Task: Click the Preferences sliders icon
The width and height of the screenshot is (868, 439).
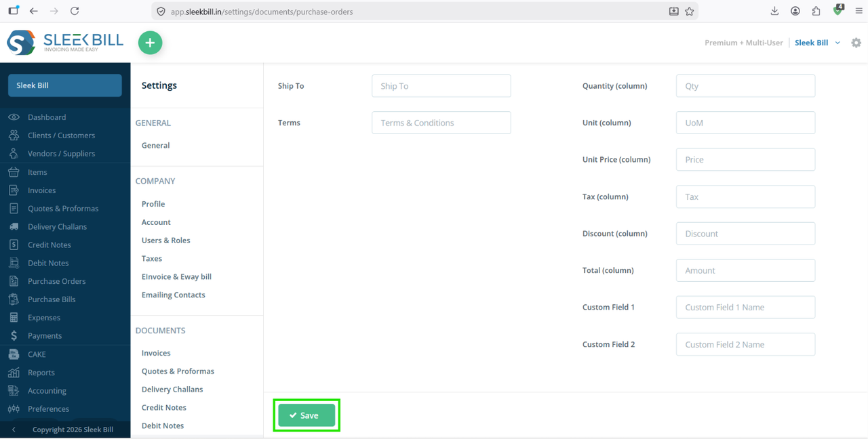Action: point(14,409)
